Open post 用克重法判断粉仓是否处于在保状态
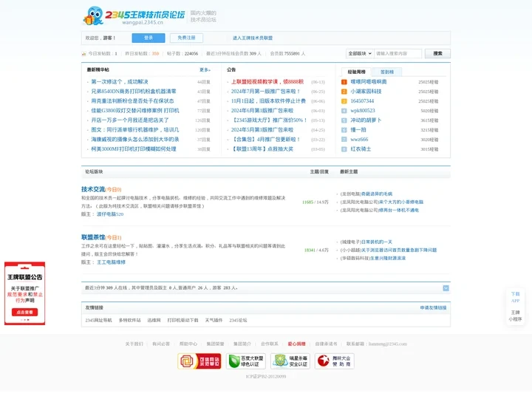Viewport: 532px width, 399px height. (x=132, y=100)
